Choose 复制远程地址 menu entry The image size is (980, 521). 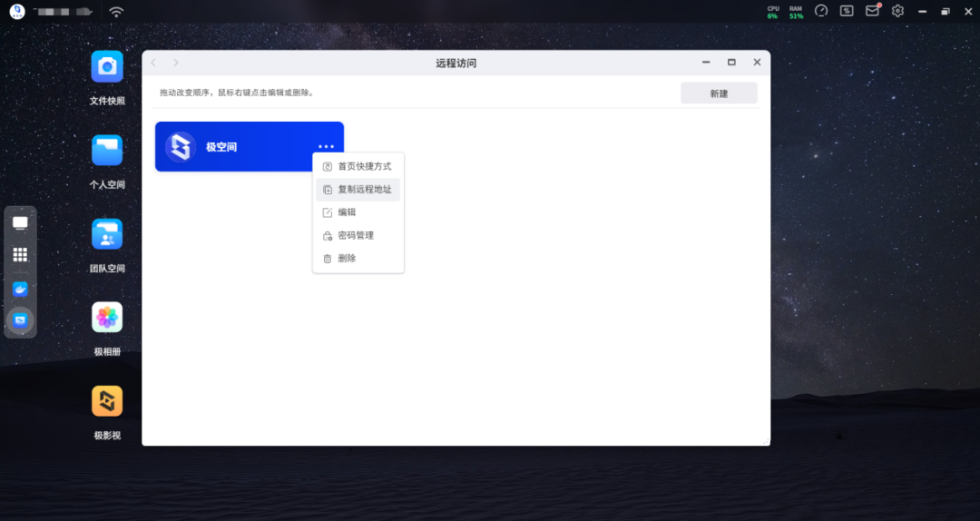coord(358,190)
